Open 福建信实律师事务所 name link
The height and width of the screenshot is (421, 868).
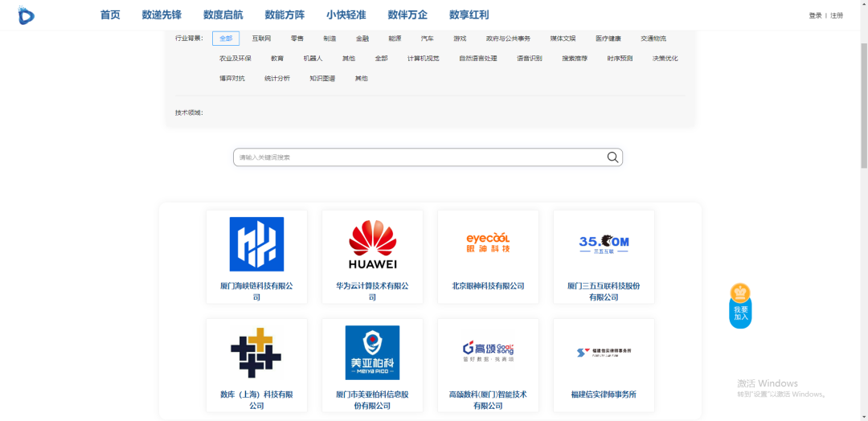tap(604, 394)
